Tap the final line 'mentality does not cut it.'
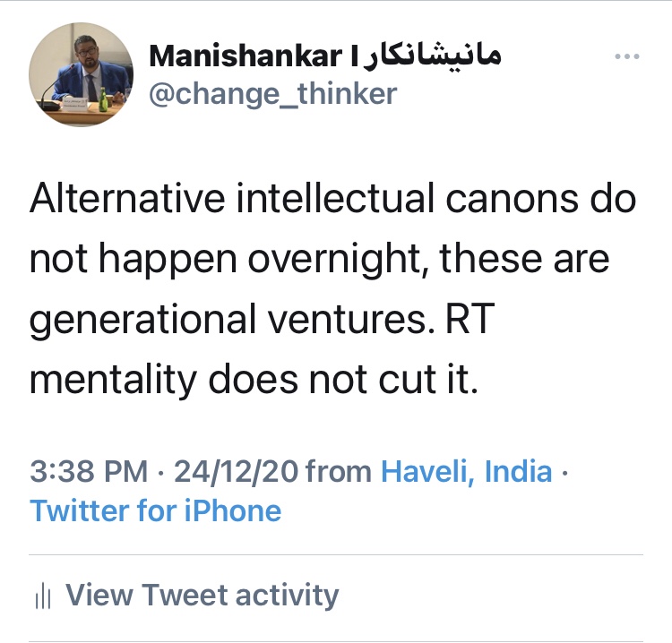 [x=255, y=380]
